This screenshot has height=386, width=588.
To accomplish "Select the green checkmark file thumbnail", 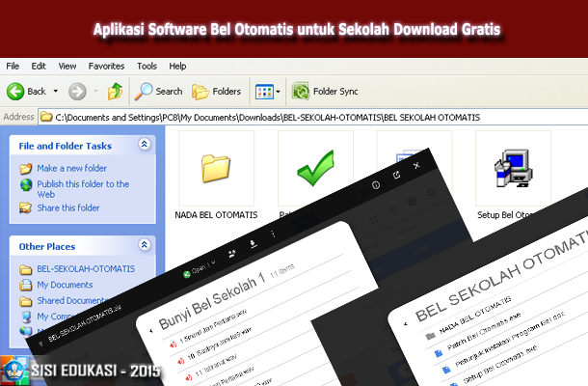I will 315,168.
